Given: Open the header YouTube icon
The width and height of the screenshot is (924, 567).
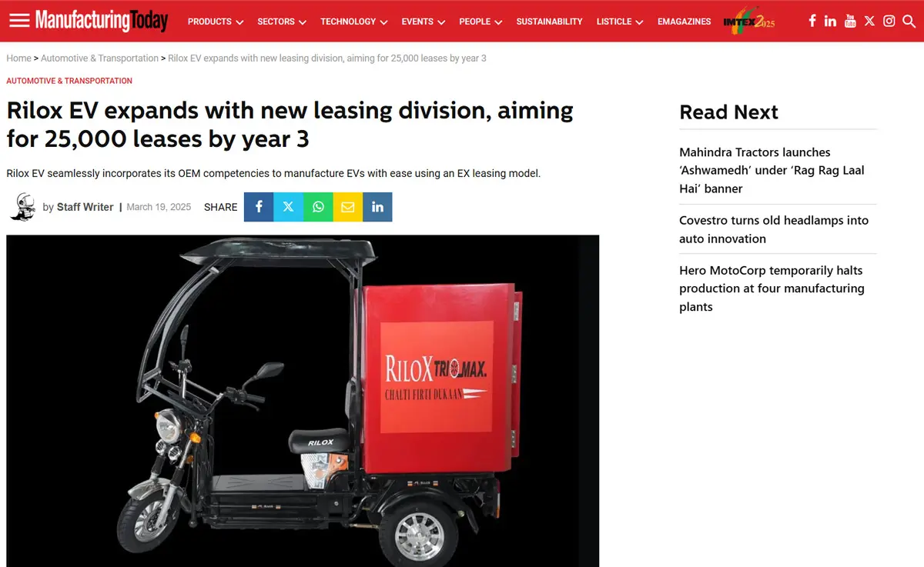Looking at the screenshot, I should pos(850,21).
